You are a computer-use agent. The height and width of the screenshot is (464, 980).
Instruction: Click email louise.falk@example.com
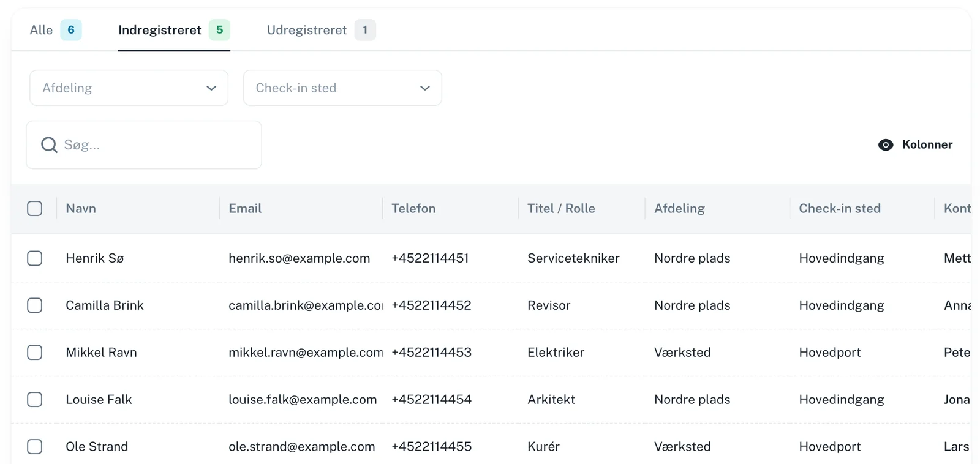(303, 400)
